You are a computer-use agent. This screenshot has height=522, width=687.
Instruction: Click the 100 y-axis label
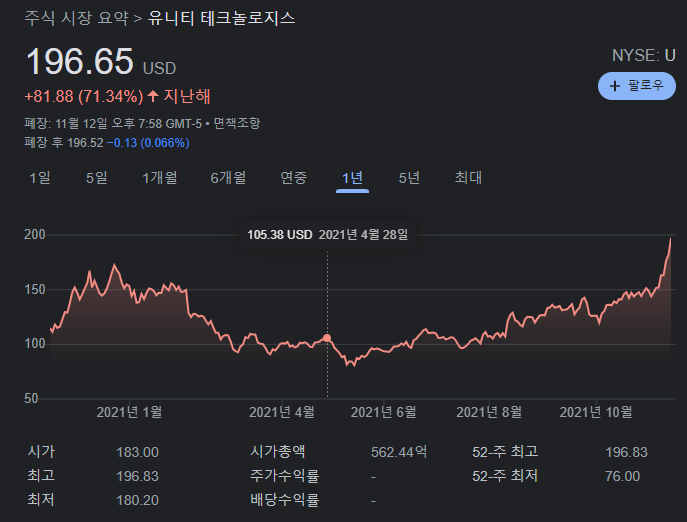tap(35, 344)
